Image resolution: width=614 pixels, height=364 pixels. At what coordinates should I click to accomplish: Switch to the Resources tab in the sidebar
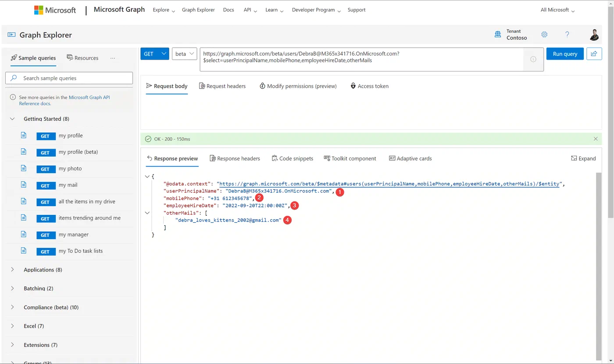[82, 58]
